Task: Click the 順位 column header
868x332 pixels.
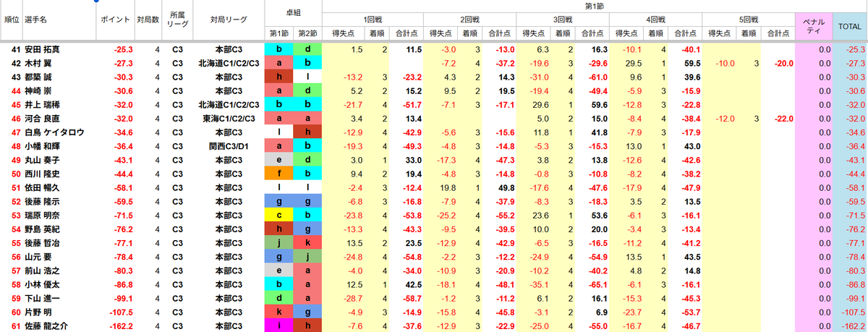Action: [x=11, y=20]
